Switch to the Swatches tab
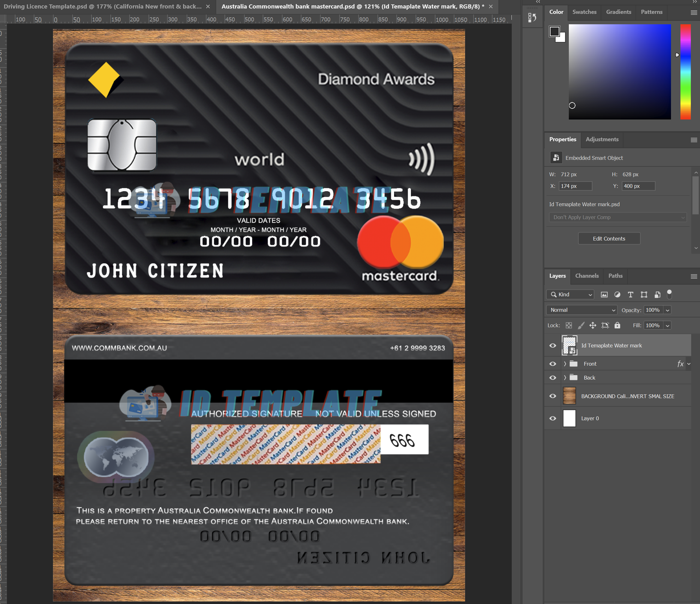This screenshot has height=604, width=700. pos(585,12)
